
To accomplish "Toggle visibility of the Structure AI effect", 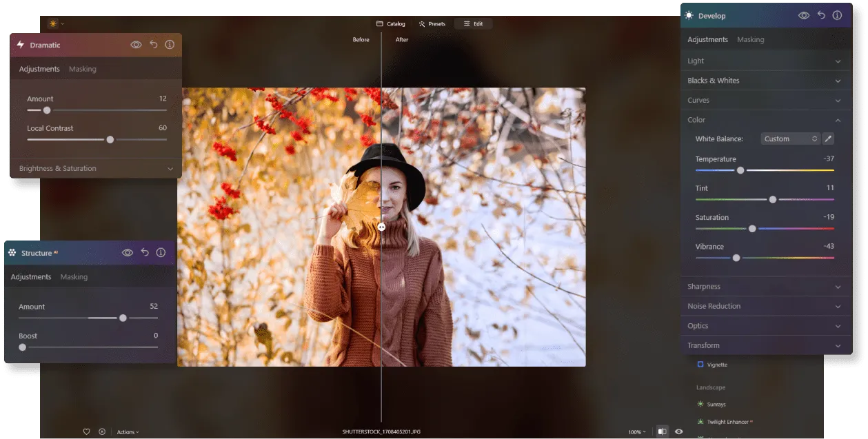I will coord(128,253).
